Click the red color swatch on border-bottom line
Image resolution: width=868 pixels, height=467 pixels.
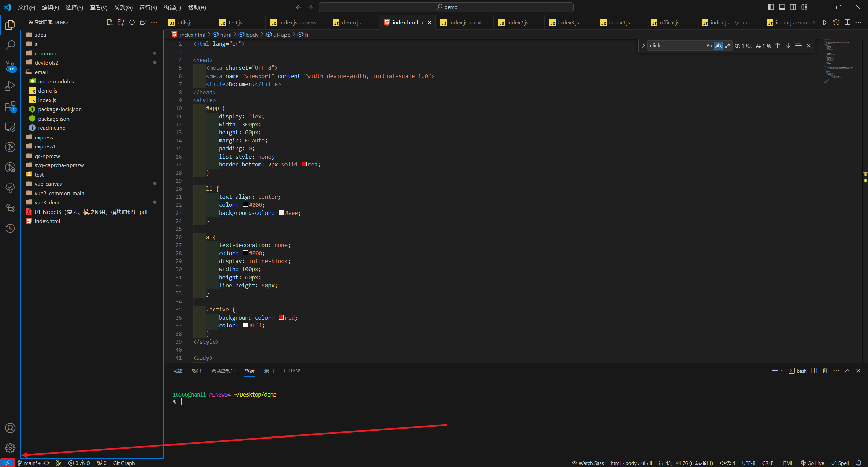304,164
